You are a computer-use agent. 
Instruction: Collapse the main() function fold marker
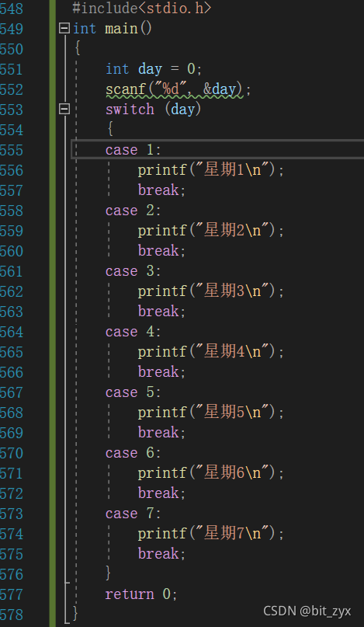64,29
